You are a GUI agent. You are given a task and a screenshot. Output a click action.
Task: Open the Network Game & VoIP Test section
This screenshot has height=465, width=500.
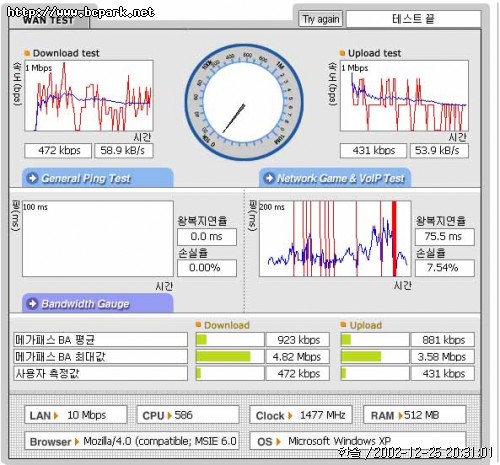coord(335,178)
